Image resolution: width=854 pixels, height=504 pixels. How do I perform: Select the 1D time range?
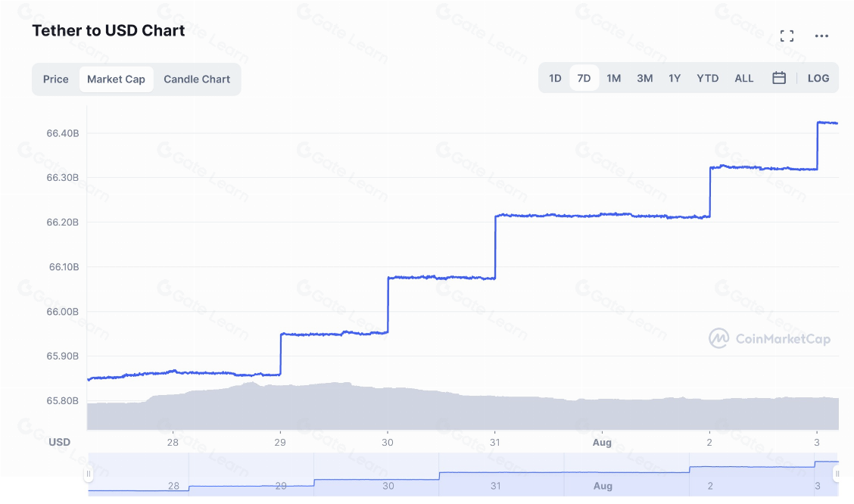[555, 78]
